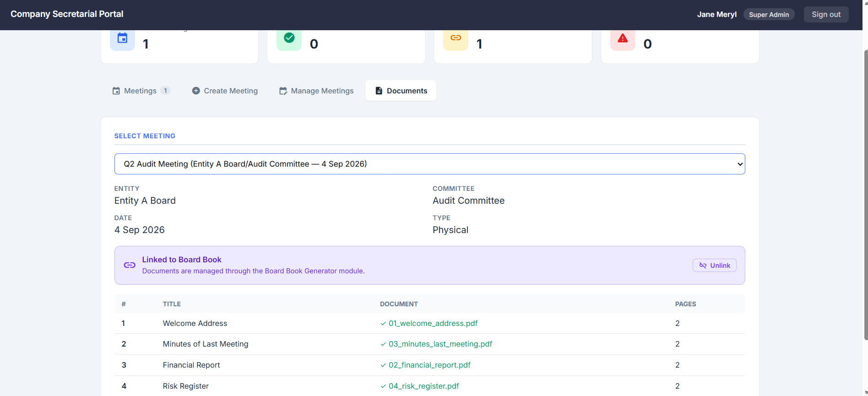Sign out of the portal
This screenshot has width=868, height=396.
826,14
